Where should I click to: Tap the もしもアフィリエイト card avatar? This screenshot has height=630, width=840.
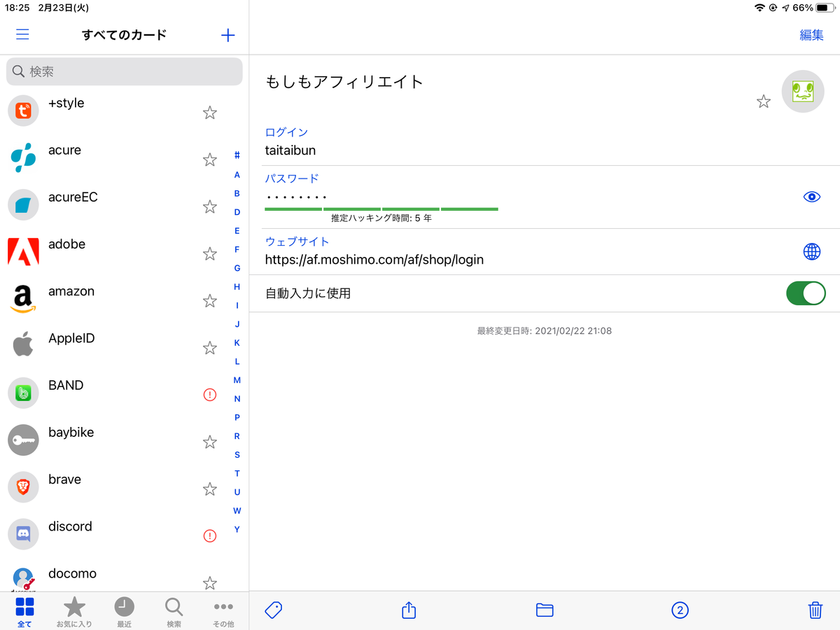click(x=803, y=91)
